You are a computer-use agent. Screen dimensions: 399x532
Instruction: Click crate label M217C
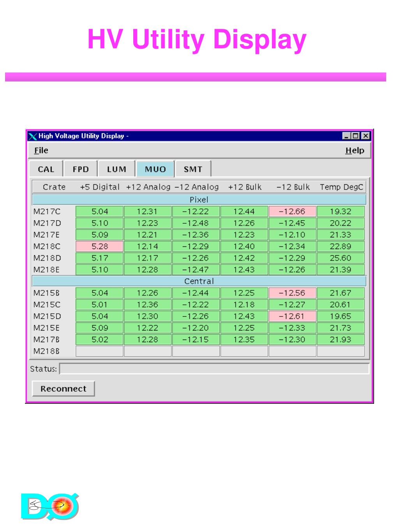pos(47,211)
